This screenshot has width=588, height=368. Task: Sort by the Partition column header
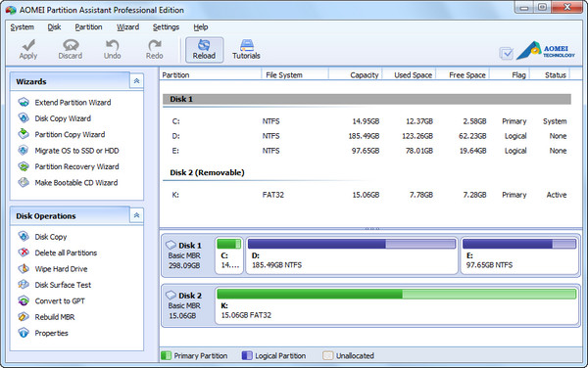coord(210,75)
